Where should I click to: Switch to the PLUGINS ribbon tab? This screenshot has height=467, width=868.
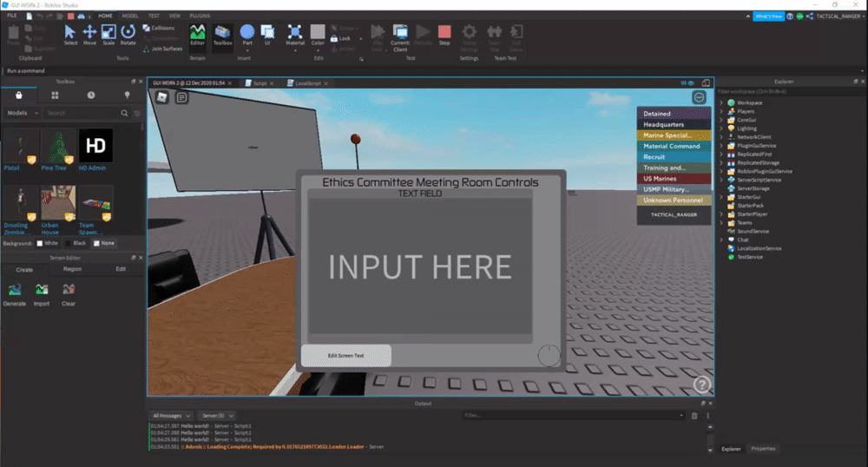tap(200, 16)
